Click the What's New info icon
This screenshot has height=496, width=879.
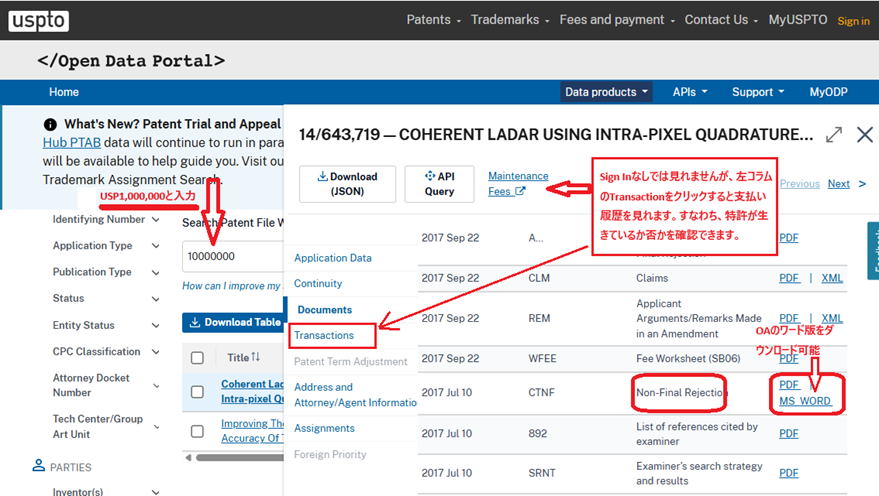coord(50,125)
